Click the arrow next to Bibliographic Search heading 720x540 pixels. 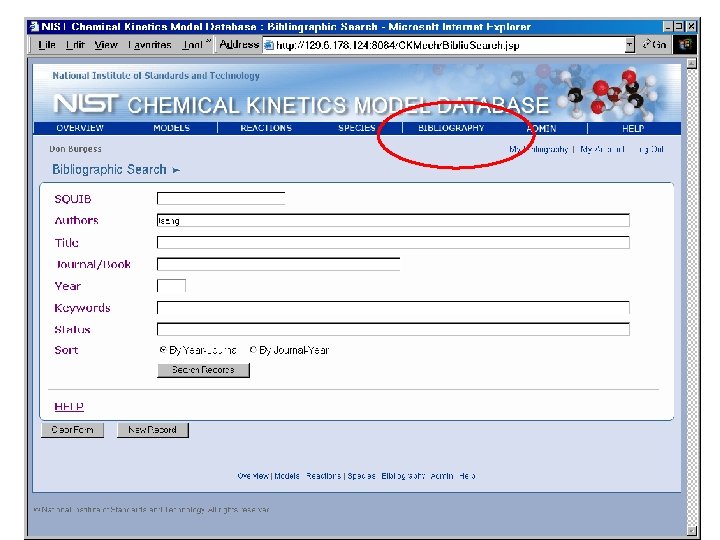coord(176,170)
